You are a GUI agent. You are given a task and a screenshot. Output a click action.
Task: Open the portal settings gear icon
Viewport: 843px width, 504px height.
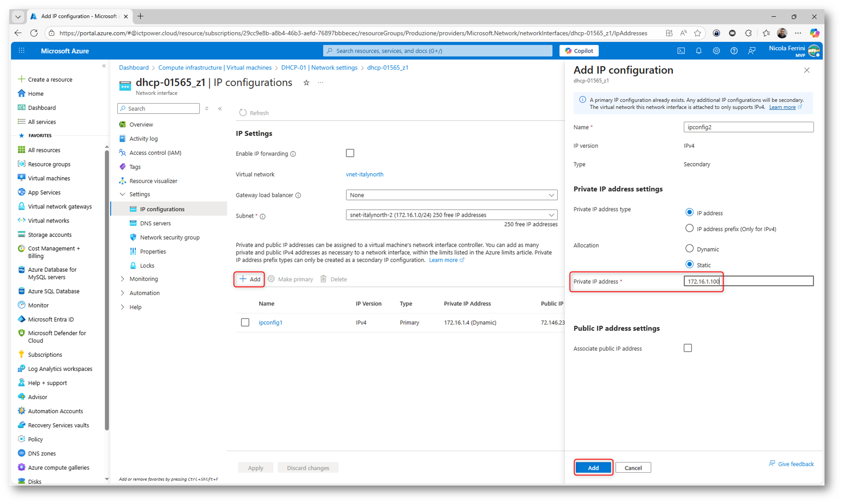(x=716, y=51)
